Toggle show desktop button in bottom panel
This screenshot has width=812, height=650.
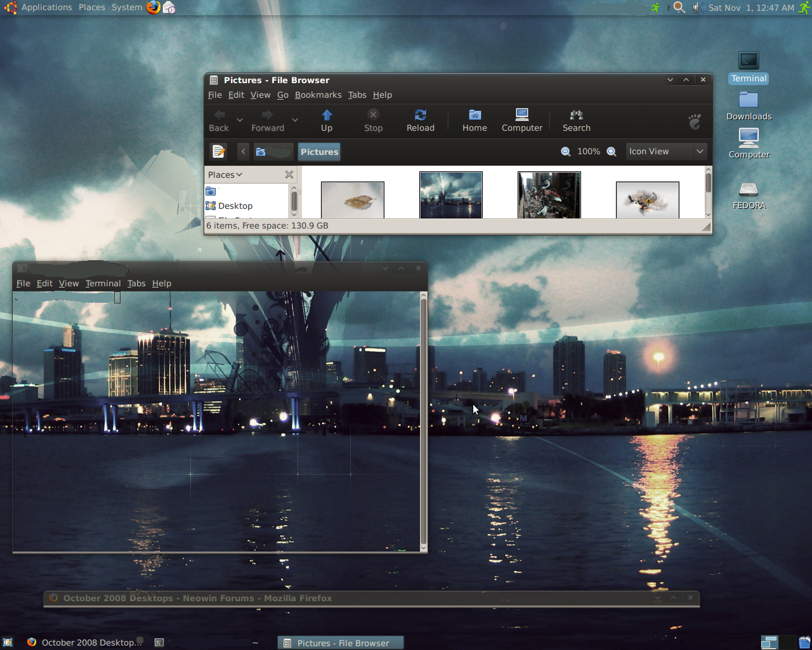[8, 642]
